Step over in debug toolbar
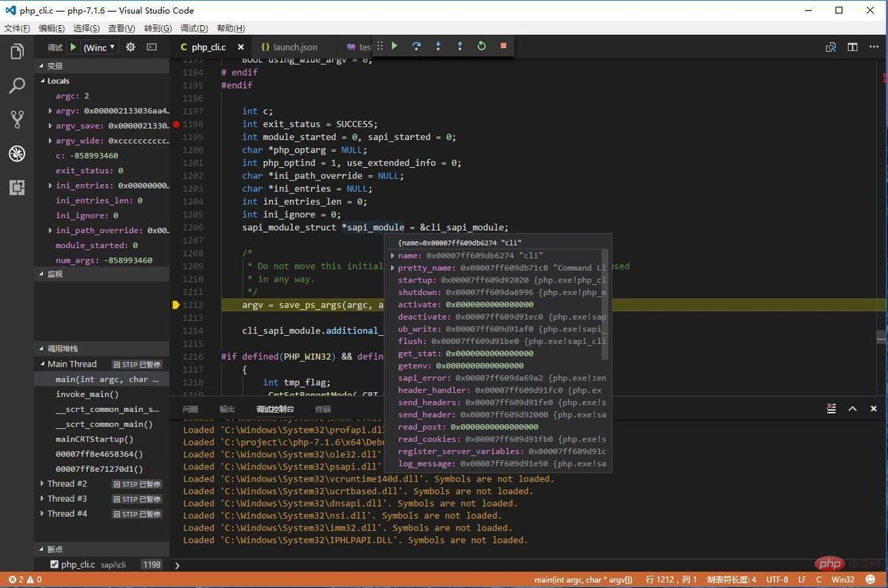The height and width of the screenshot is (588, 888). [x=417, y=46]
